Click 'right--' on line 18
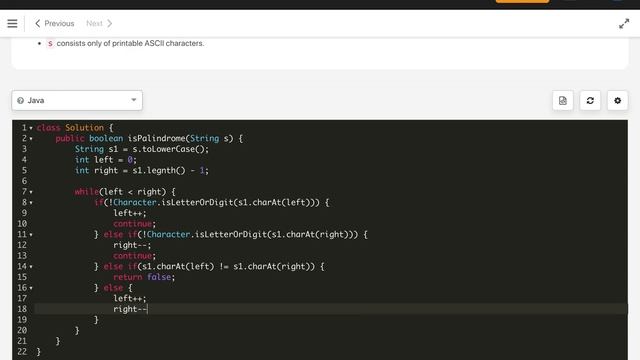640x360 pixels. click(130, 309)
